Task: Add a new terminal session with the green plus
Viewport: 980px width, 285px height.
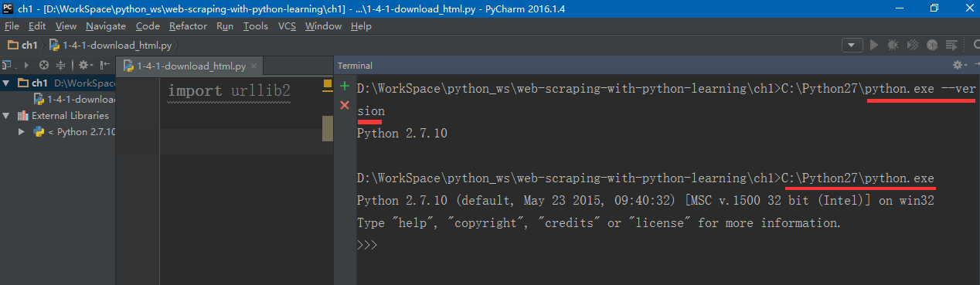Action: coord(345,86)
